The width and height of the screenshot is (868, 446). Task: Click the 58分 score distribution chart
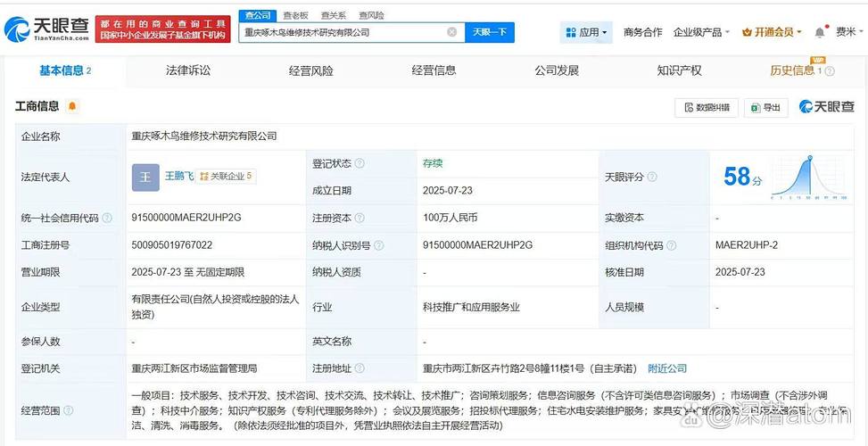(x=809, y=178)
